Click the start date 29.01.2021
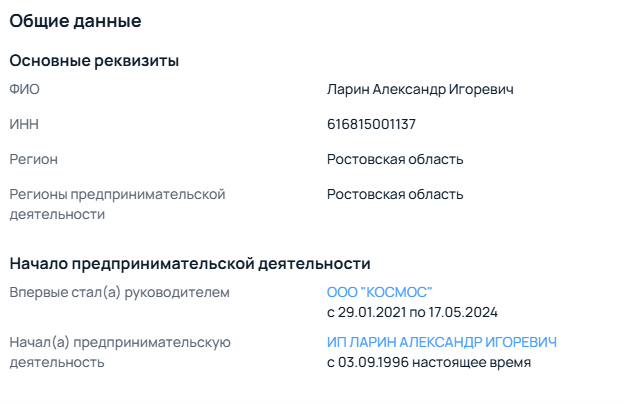The image size is (624, 404). [372, 312]
